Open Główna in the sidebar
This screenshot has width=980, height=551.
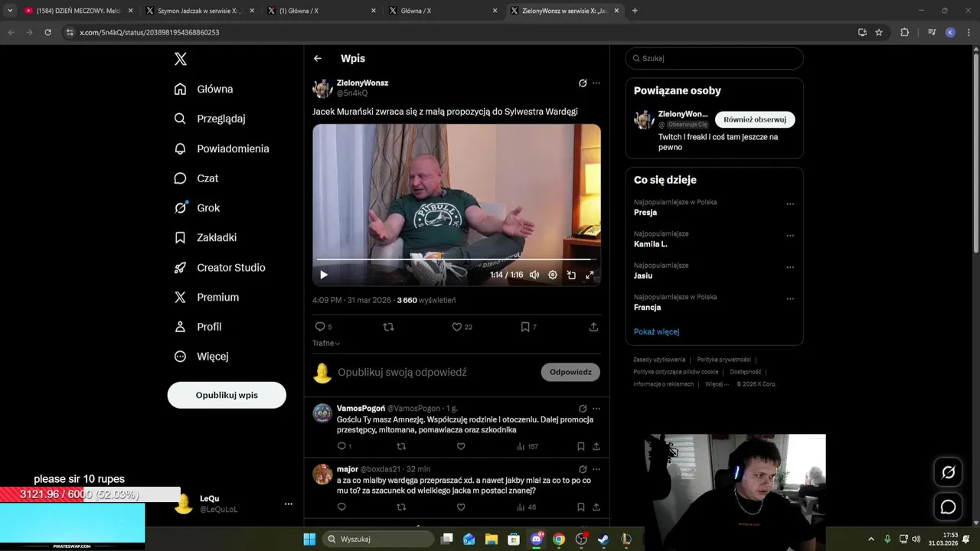click(x=204, y=89)
